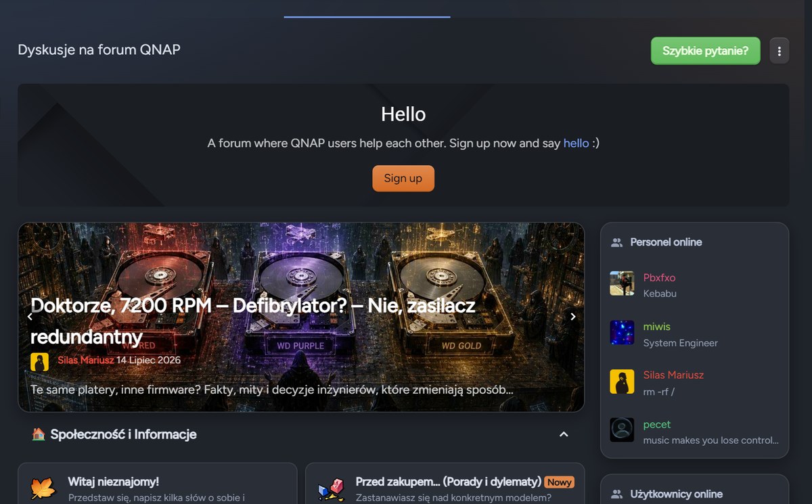Click the house icon beside Społeczność

click(x=39, y=434)
